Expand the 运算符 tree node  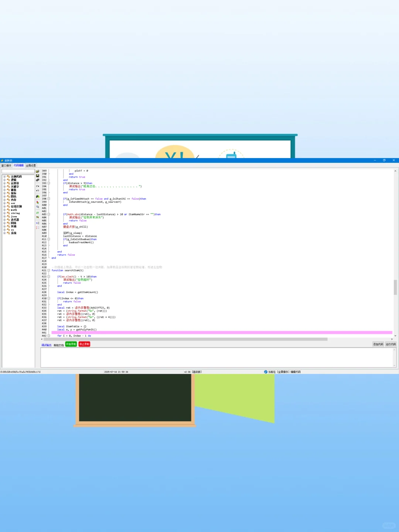(x=4, y=183)
